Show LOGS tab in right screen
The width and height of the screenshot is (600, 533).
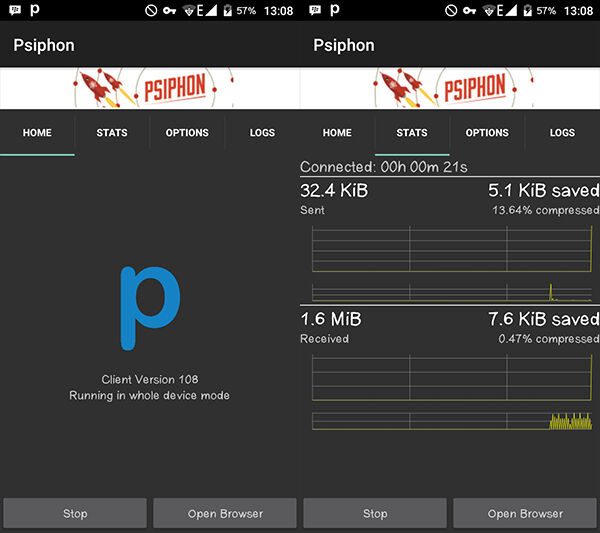tap(562, 133)
